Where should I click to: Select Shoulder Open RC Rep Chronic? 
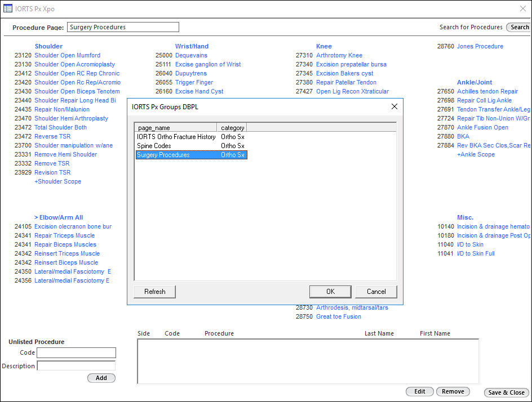click(x=77, y=73)
